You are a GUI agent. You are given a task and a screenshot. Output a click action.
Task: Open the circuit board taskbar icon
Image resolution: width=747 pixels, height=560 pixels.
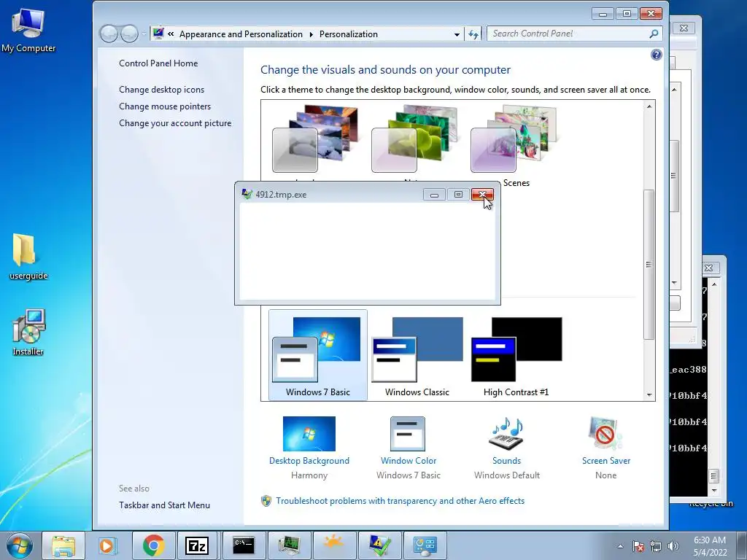click(289, 545)
